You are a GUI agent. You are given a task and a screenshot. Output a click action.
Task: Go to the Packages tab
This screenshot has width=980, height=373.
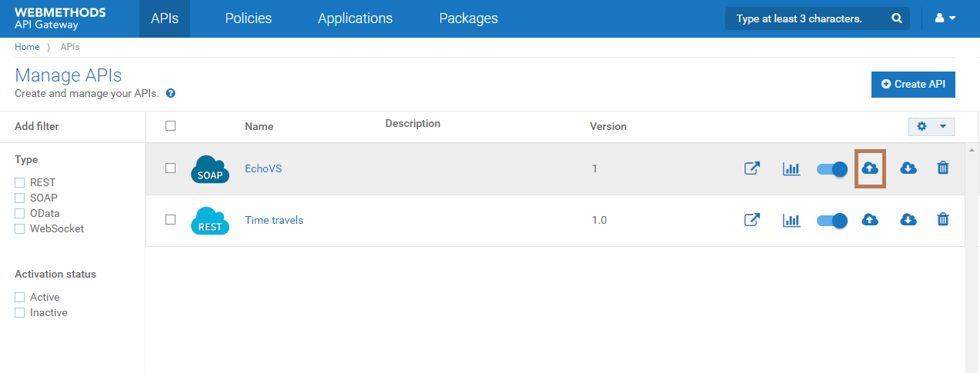point(468,18)
